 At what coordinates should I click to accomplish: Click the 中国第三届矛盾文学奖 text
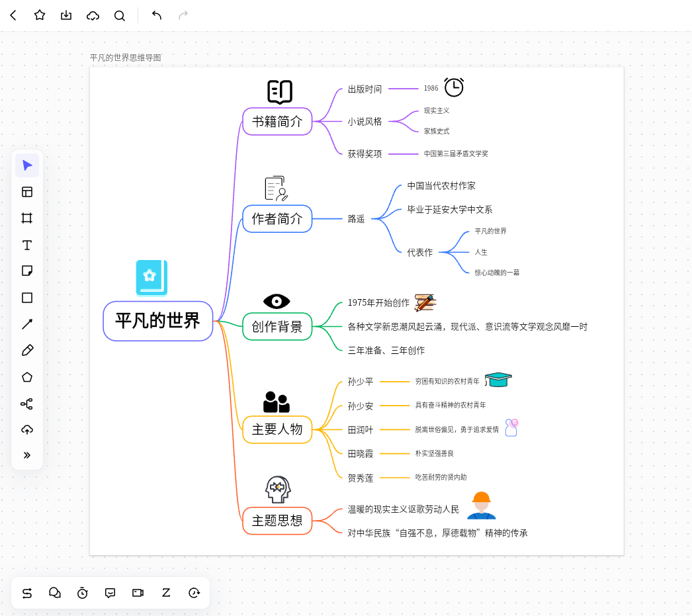pyautogui.click(x=456, y=154)
